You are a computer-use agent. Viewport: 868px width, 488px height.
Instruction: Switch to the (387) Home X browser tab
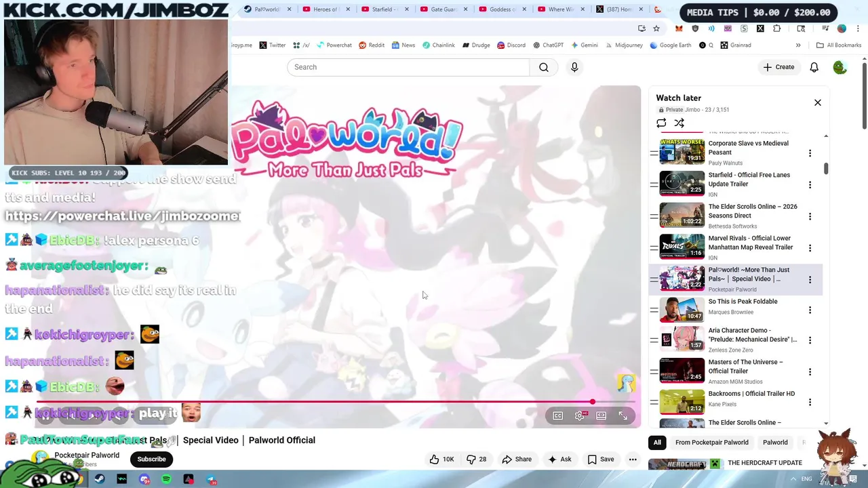[x=618, y=9]
